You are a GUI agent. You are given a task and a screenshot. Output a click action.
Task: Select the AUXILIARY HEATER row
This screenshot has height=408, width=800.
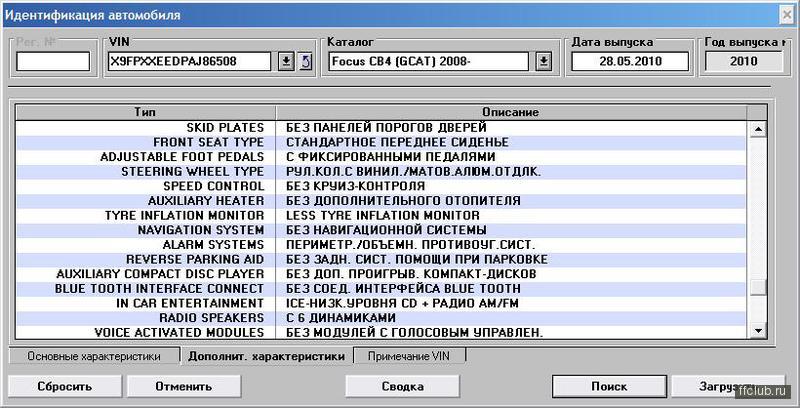tap(381, 201)
